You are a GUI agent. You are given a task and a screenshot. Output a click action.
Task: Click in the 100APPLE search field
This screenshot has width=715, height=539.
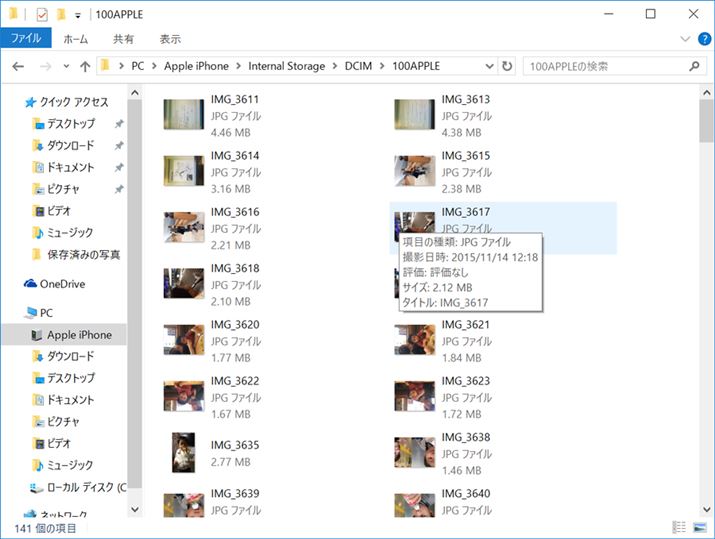point(600,66)
